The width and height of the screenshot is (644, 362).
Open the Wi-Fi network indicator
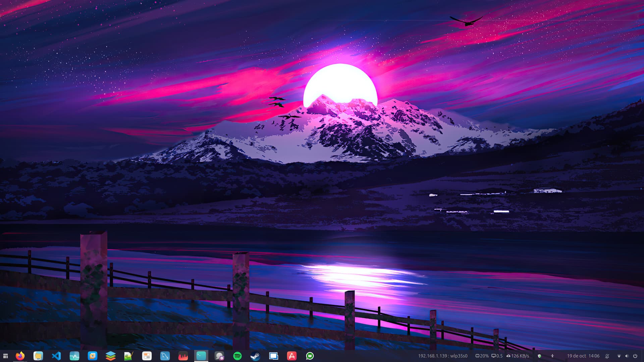coord(619,356)
